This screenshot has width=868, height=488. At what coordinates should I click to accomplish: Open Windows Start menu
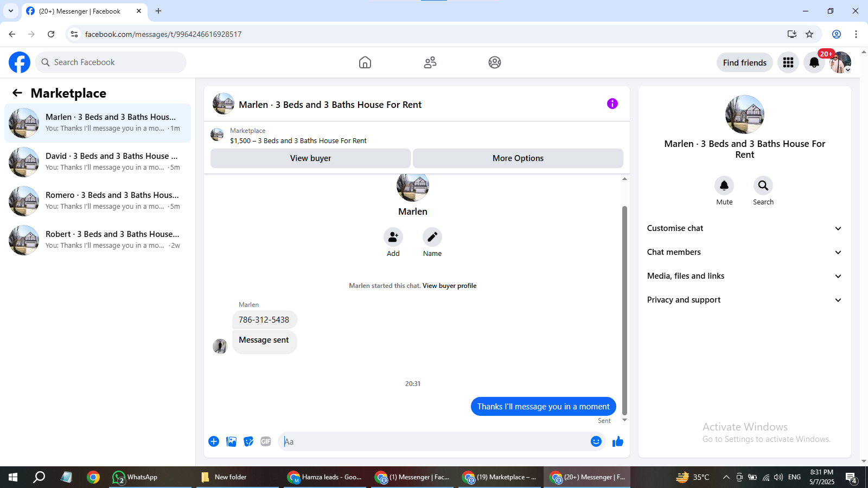click(x=13, y=477)
